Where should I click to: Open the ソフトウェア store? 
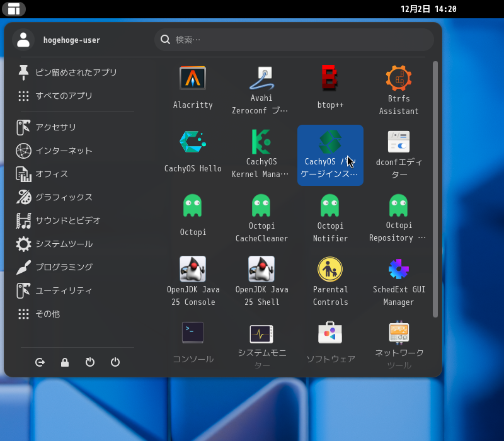[330, 343]
